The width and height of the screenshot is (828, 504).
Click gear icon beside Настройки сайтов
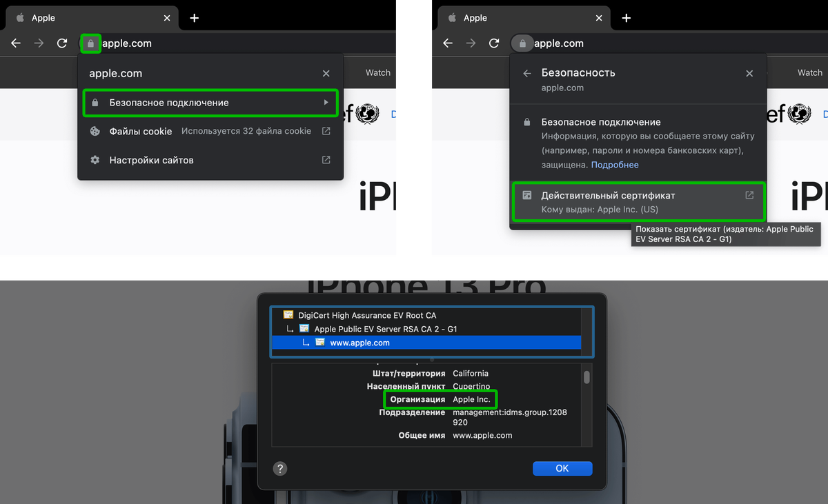[x=95, y=160]
